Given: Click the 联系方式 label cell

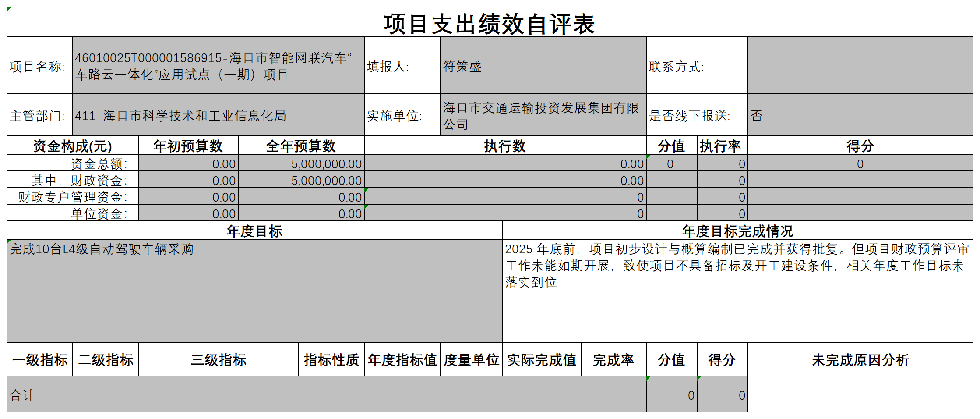Looking at the screenshot, I should click(x=697, y=65).
